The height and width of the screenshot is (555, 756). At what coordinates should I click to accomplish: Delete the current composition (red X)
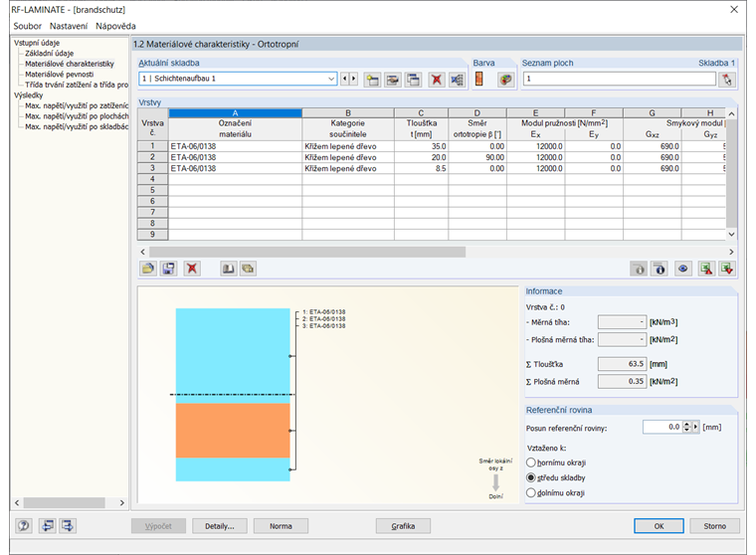tap(437, 80)
